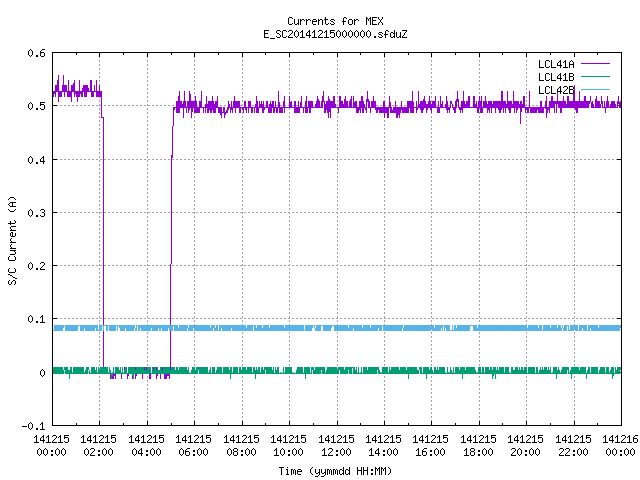Click the y-axis tick value 0.1
Viewport: 640px width, 480px height.
coord(36,319)
